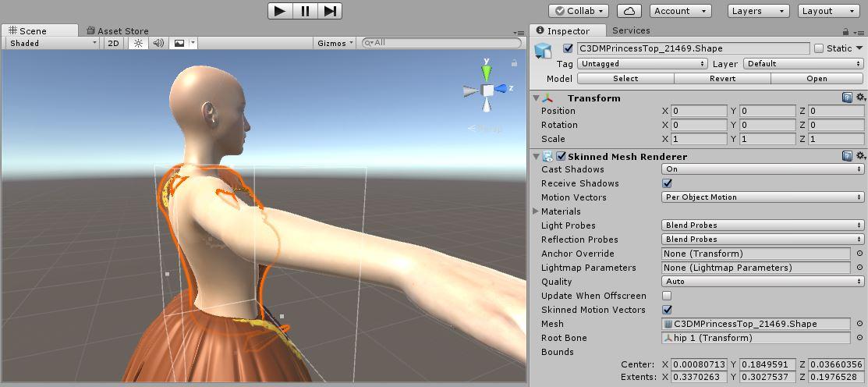Open the Account dropdown
The image size is (868, 387).
[680, 11]
